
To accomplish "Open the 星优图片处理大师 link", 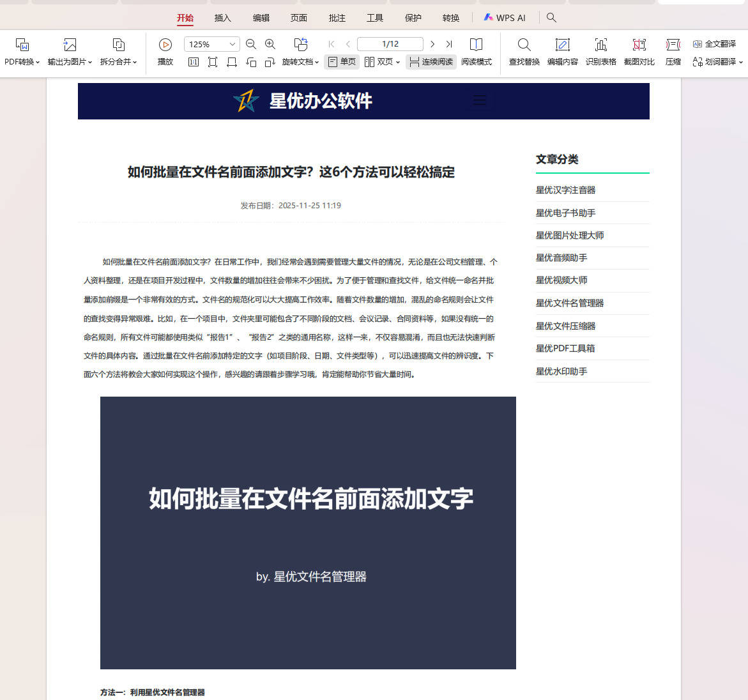I will (570, 235).
